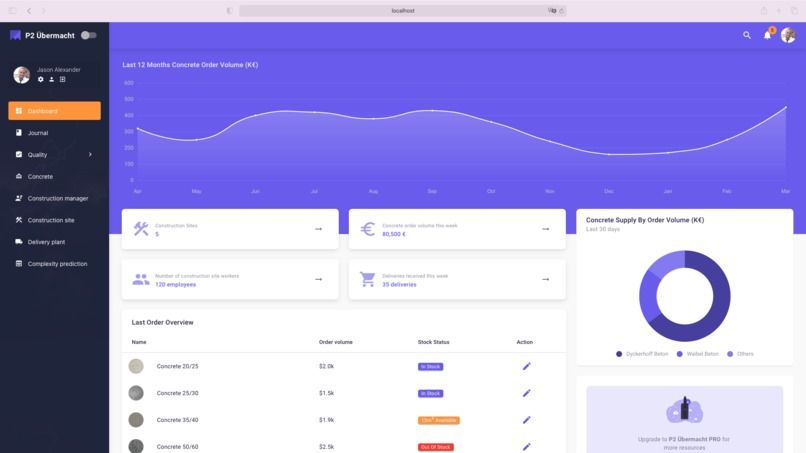The image size is (806, 453).
Task: Click the Construction manager person icon
Action: 19,198
